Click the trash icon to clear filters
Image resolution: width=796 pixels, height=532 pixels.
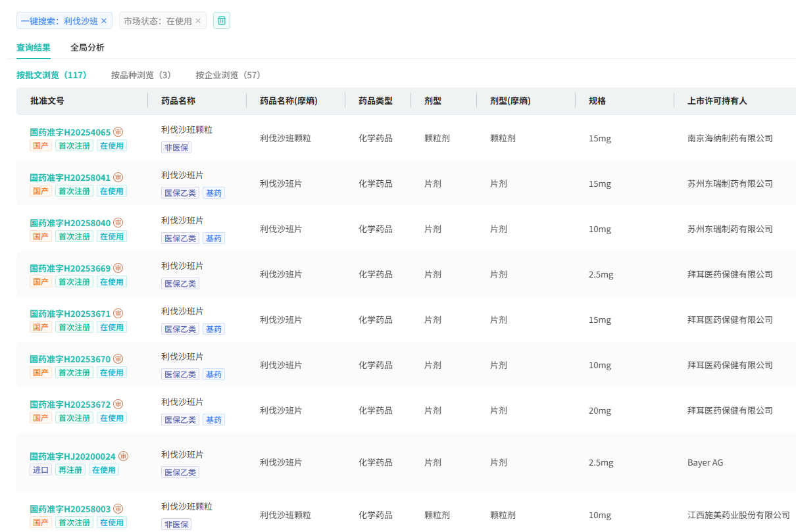pos(222,20)
